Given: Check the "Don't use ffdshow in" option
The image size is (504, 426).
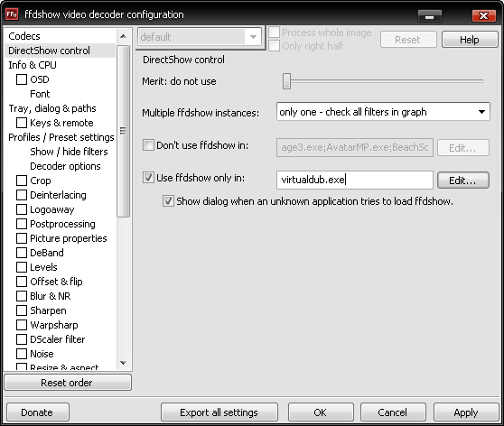Looking at the screenshot, I should [148, 145].
